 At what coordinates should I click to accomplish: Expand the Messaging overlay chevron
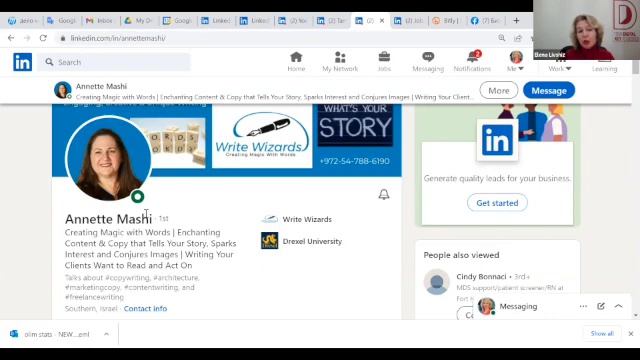pyautogui.click(x=618, y=306)
